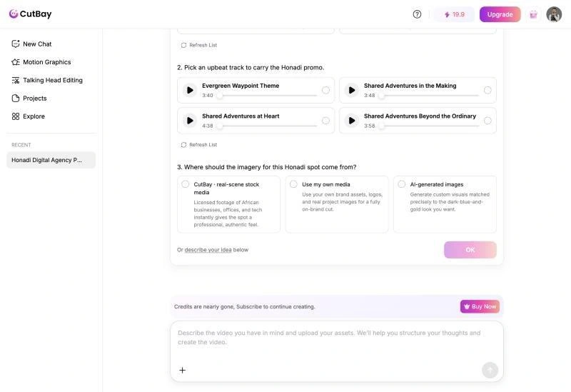Click the describe your idea link
This screenshot has height=392, width=571.
pos(208,250)
